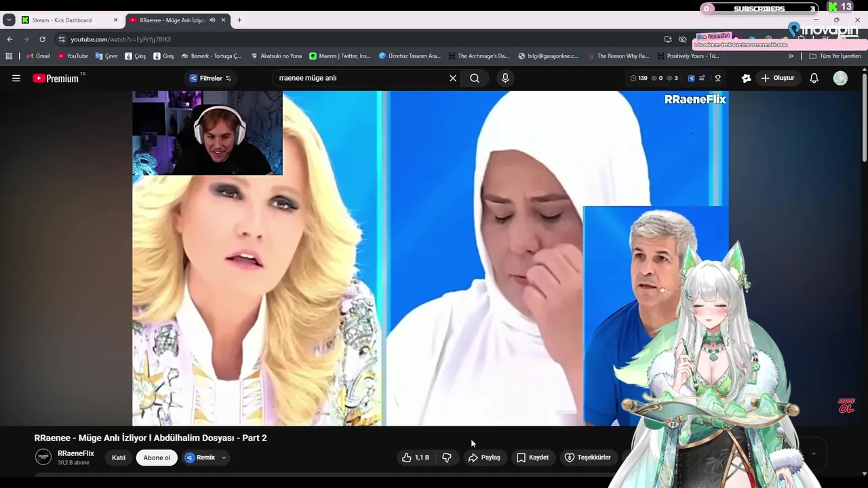
Task: Open The Reason Why Ra... bookmark
Action: click(618, 56)
